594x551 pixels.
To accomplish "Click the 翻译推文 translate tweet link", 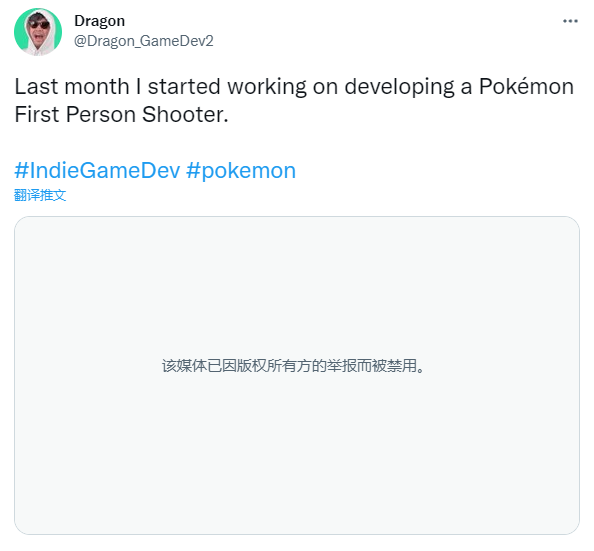I will coord(40,195).
